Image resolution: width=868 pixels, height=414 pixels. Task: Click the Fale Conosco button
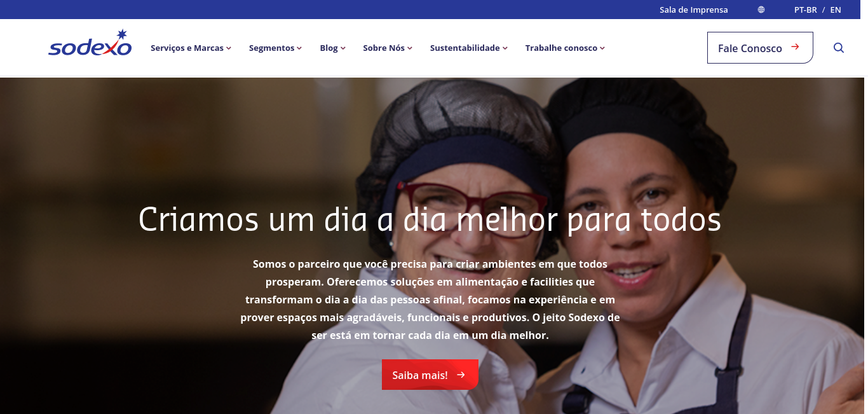(760, 48)
